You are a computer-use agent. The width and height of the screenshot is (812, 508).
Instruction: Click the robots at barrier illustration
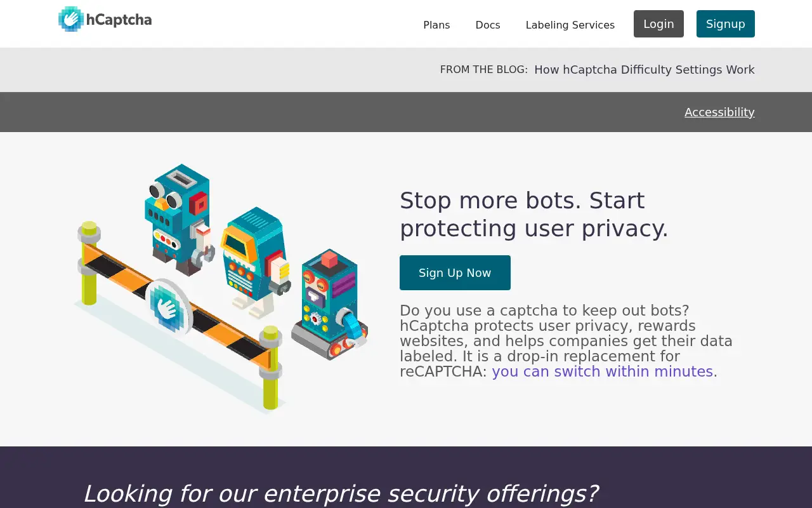coord(221,289)
